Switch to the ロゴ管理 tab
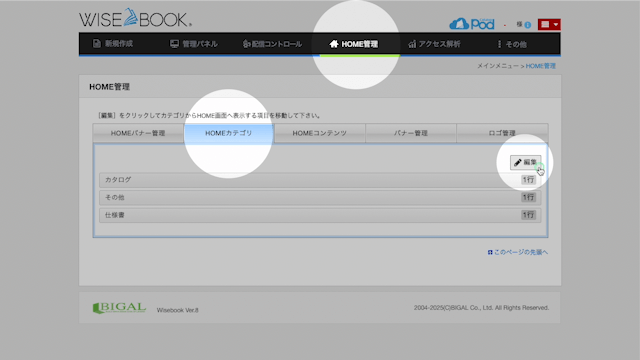Image resolution: width=640 pixels, height=360 pixels. click(x=502, y=133)
